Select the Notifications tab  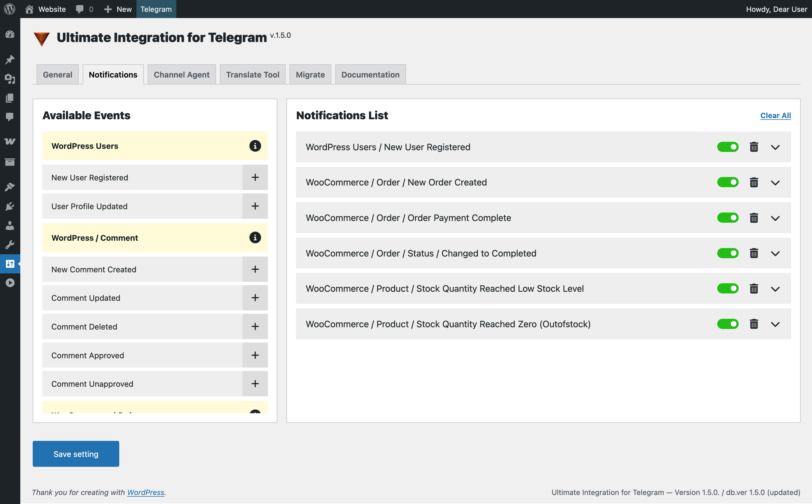[113, 74]
